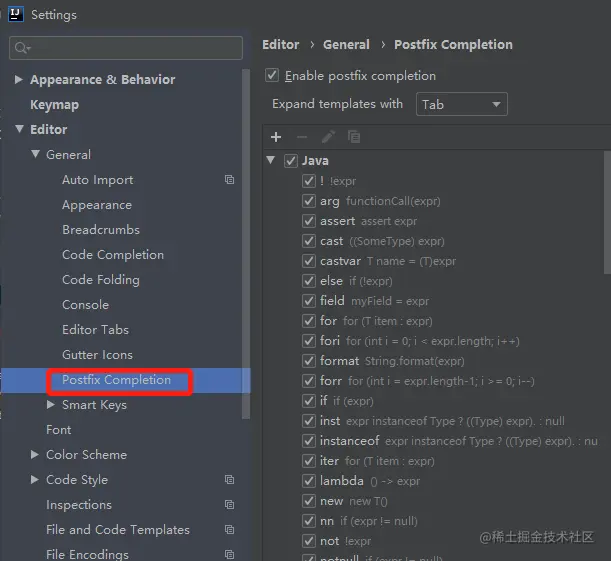Viewport: 611px width, 561px height.
Task: Open Console settings item
Action: (85, 305)
